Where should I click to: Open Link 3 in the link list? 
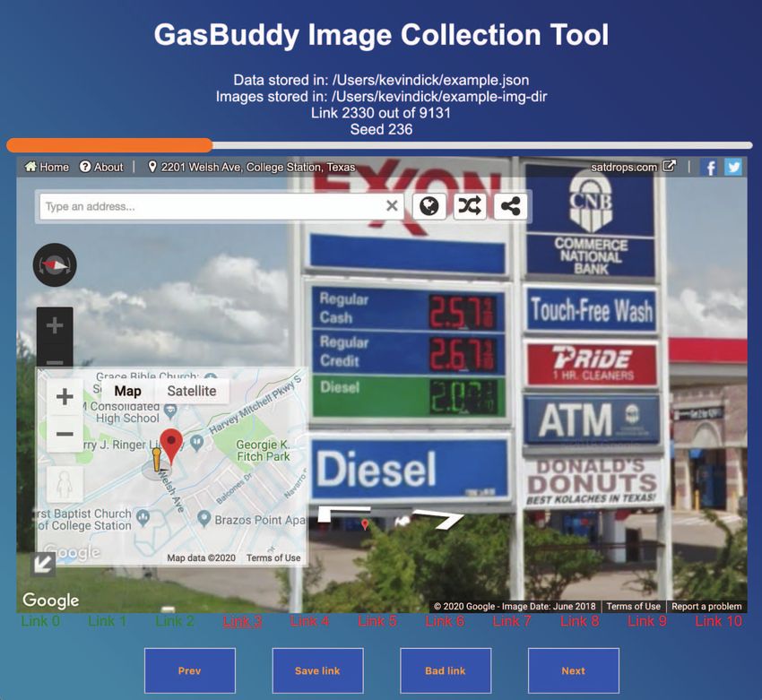[242, 621]
